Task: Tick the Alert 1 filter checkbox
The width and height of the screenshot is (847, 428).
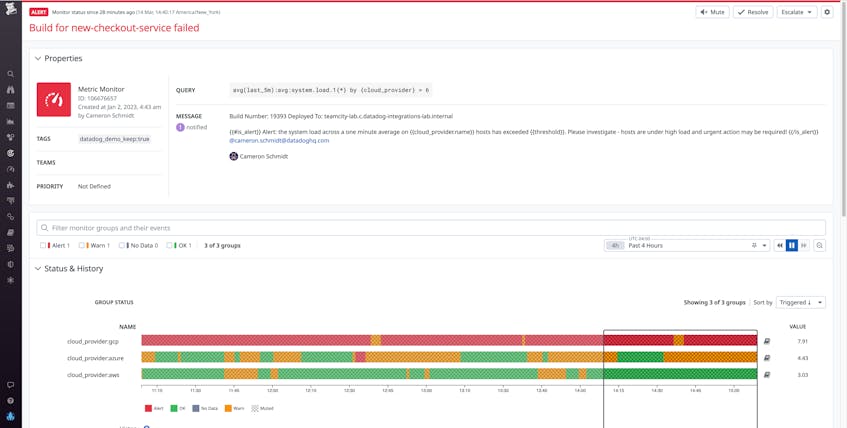Action: point(43,245)
